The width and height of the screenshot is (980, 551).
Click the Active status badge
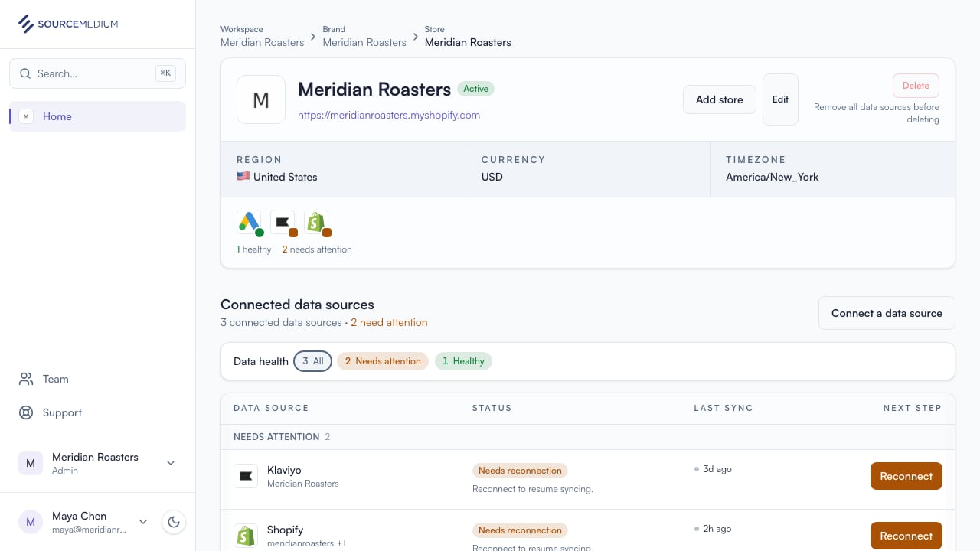pos(475,89)
